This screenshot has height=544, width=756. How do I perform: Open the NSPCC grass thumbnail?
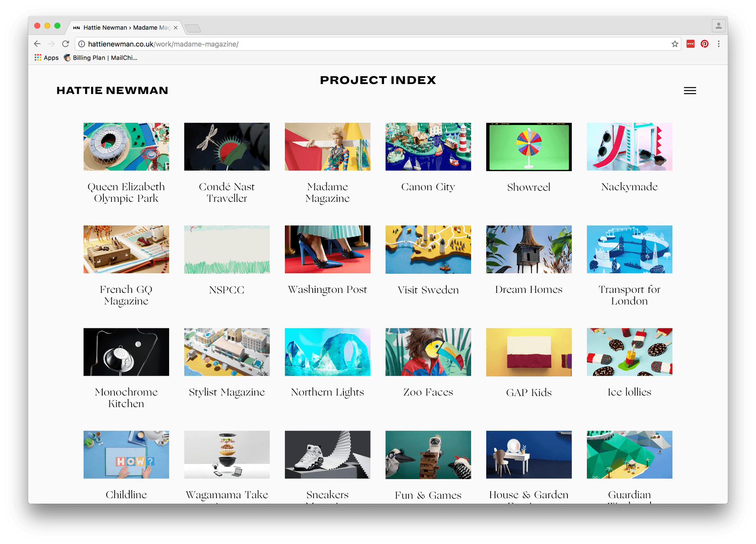[x=227, y=249]
